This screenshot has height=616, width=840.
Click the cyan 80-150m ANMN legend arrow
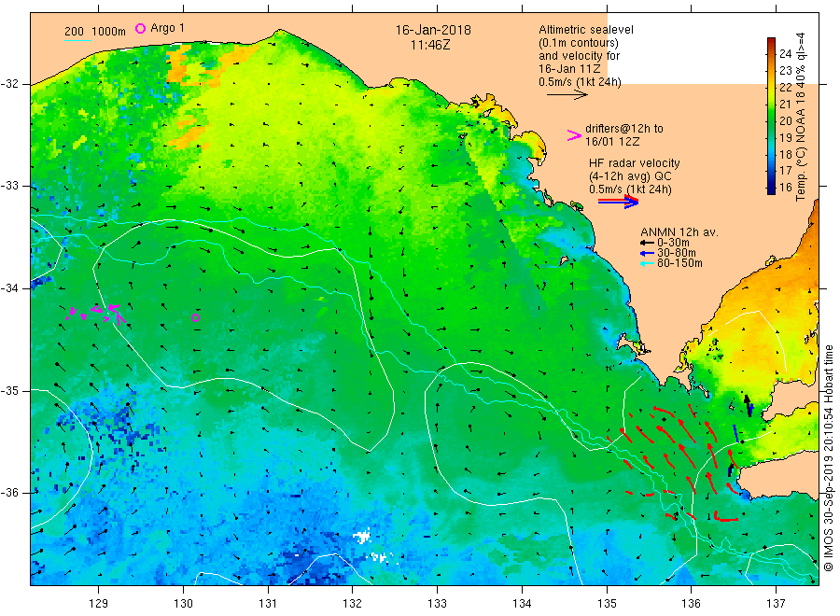pyautogui.click(x=647, y=263)
